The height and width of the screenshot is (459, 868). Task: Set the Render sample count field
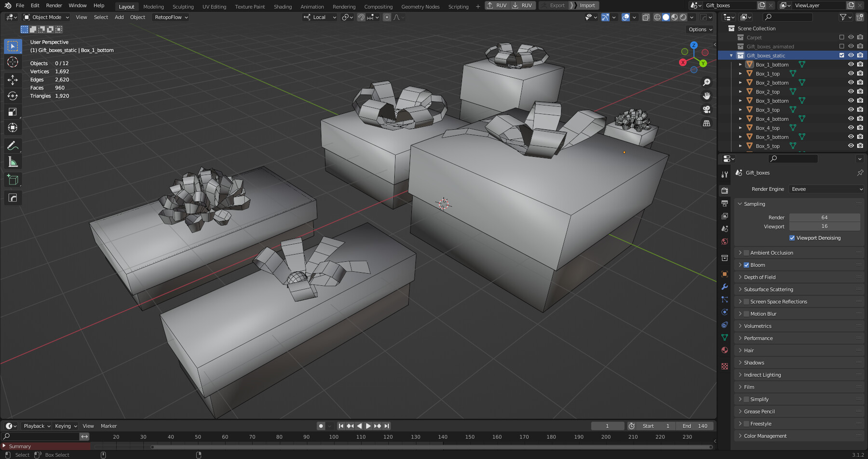coord(825,217)
